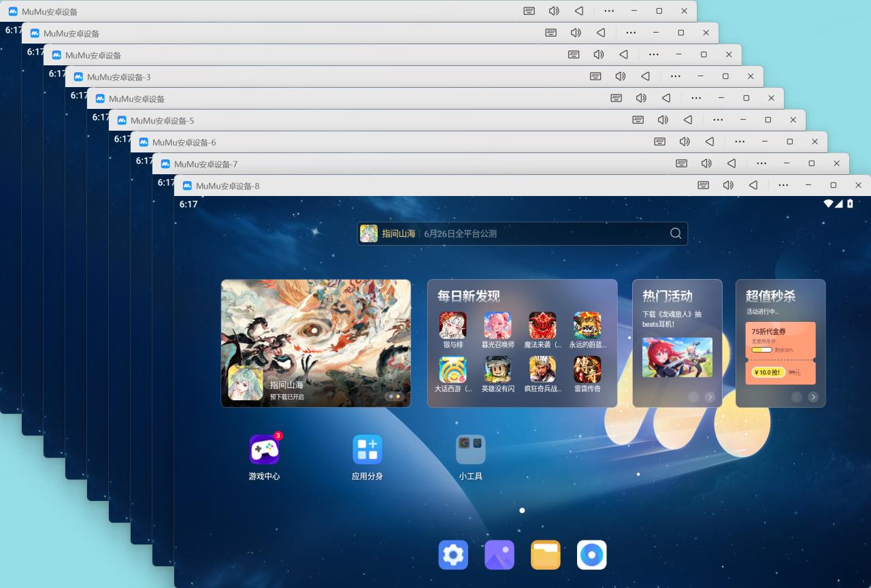871x588 pixels.
Task: Mute the volume on MuMu安卓设备-3
Action: (620, 76)
